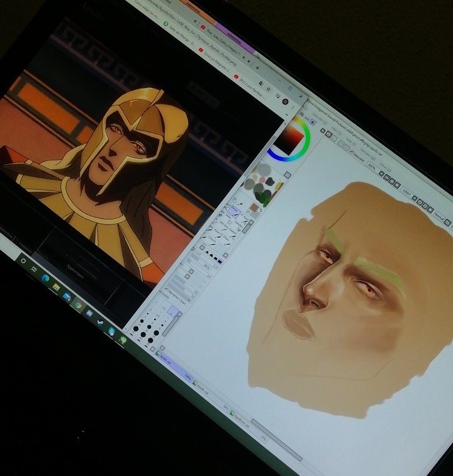Open Microsoft Edge from the taskbar
Image resolution: width=453 pixels, height=476 pixels.
click(x=45, y=279)
